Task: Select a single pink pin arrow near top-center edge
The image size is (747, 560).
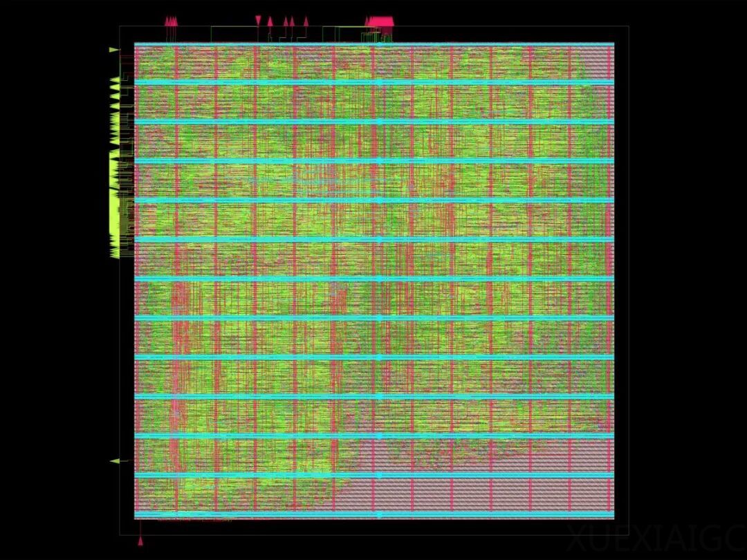Action: click(269, 21)
